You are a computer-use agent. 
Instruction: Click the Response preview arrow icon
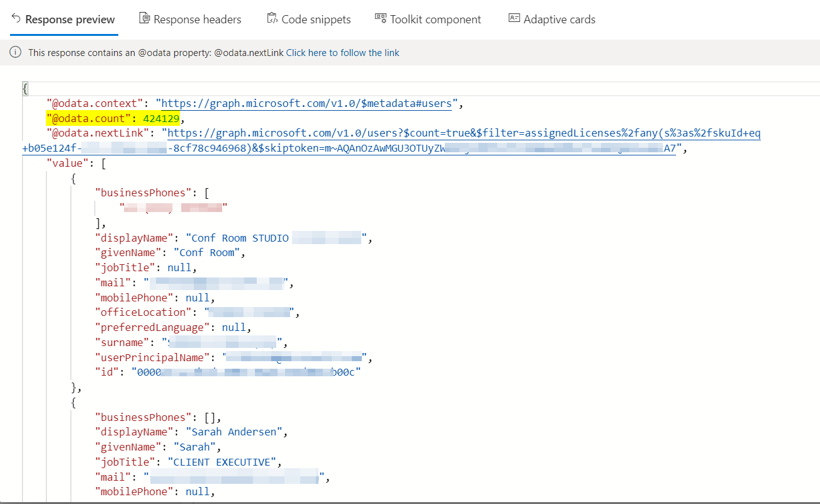16,19
